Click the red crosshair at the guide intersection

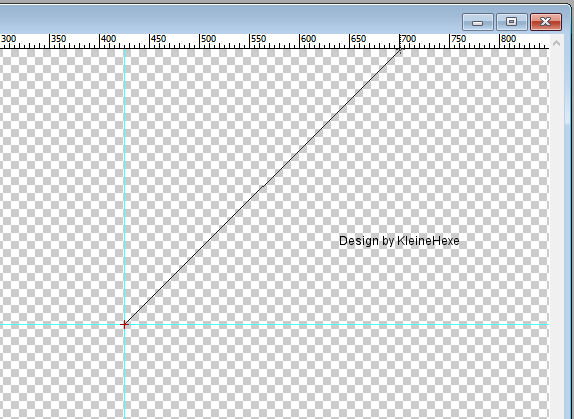tap(124, 325)
